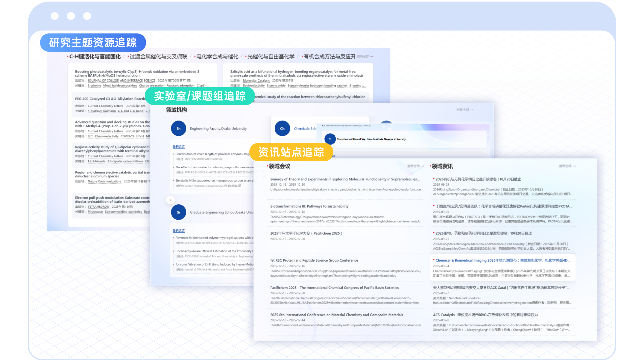Click 查看全部 next to 领域会议
Screen dimensions: 644x362
click(x=415, y=166)
